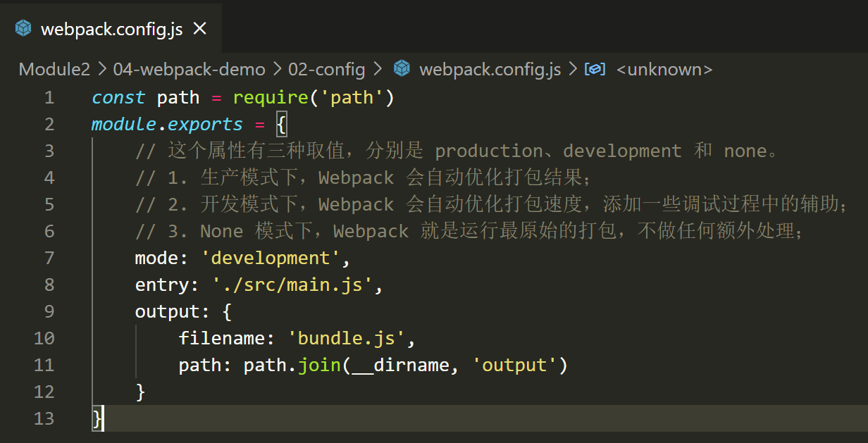Open 04-webpack-demo breadcrumb folder

(190, 69)
